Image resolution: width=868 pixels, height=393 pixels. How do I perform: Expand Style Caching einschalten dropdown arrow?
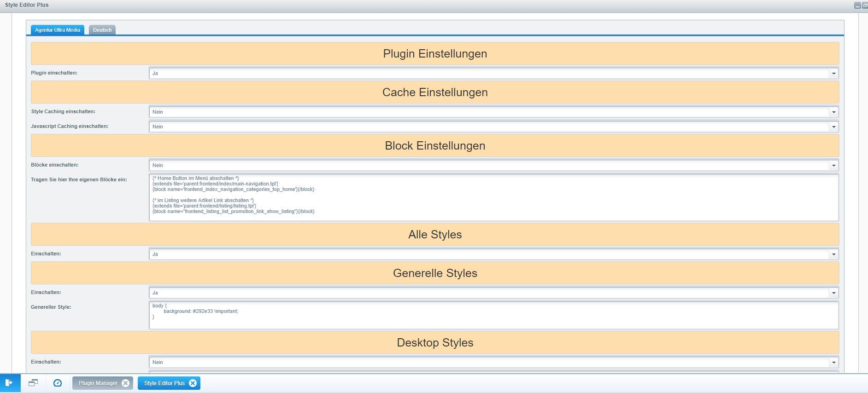[x=833, y=112]
